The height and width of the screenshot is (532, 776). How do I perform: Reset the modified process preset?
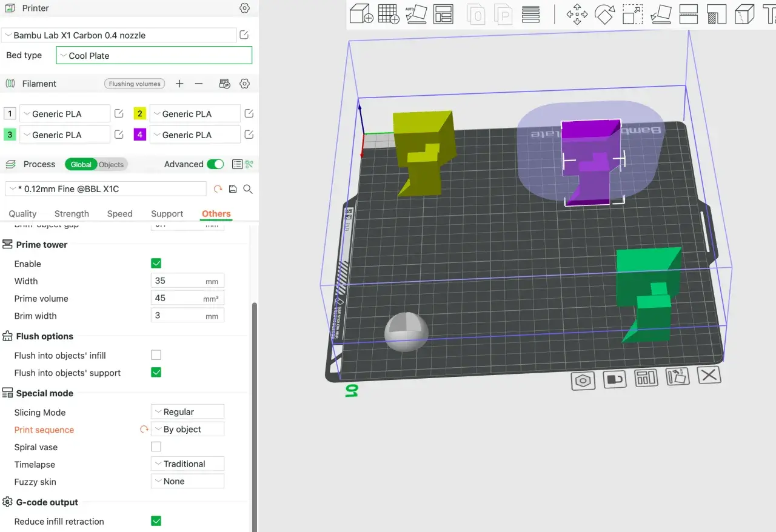218,189
